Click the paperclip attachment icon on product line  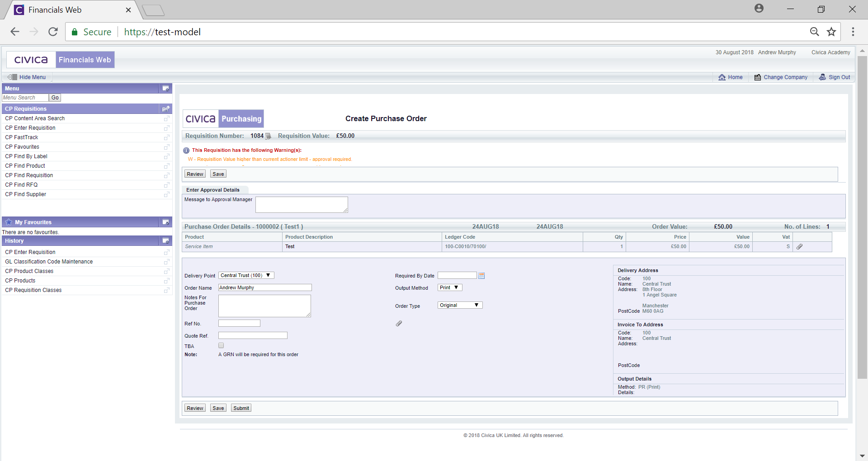click(x=799, y=247)
